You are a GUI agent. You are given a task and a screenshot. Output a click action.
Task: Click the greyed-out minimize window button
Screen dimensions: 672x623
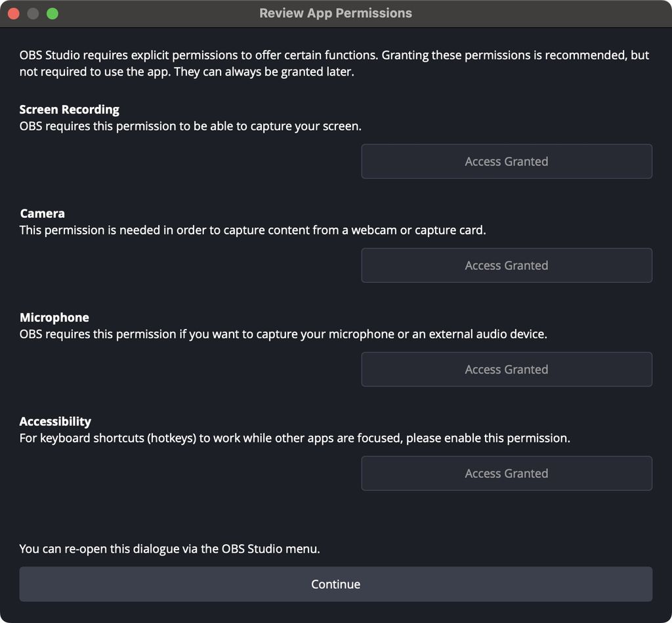(33, 13)
